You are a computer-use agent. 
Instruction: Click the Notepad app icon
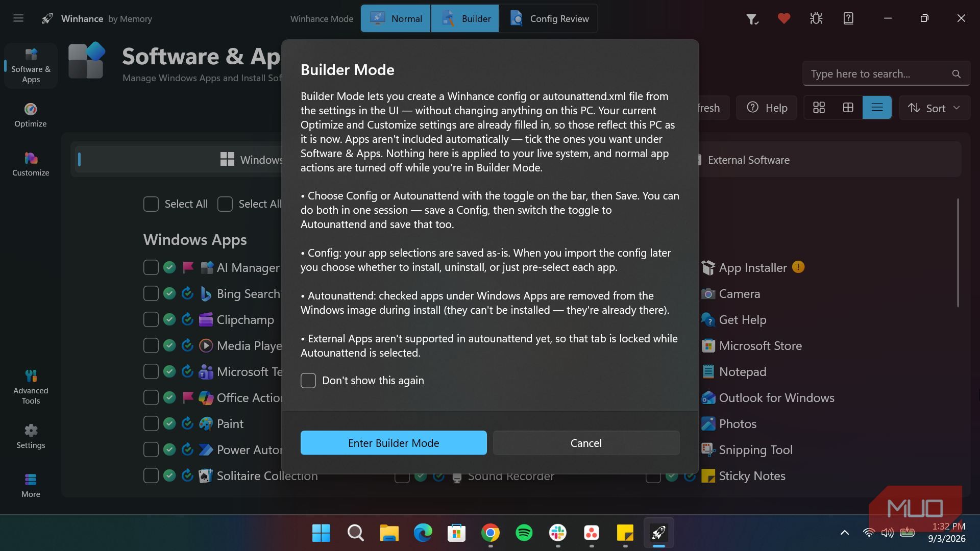point(708,372)
